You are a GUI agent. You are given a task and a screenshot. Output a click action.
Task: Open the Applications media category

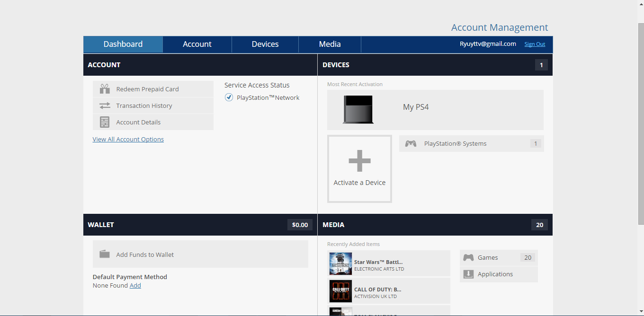[499, 274]
